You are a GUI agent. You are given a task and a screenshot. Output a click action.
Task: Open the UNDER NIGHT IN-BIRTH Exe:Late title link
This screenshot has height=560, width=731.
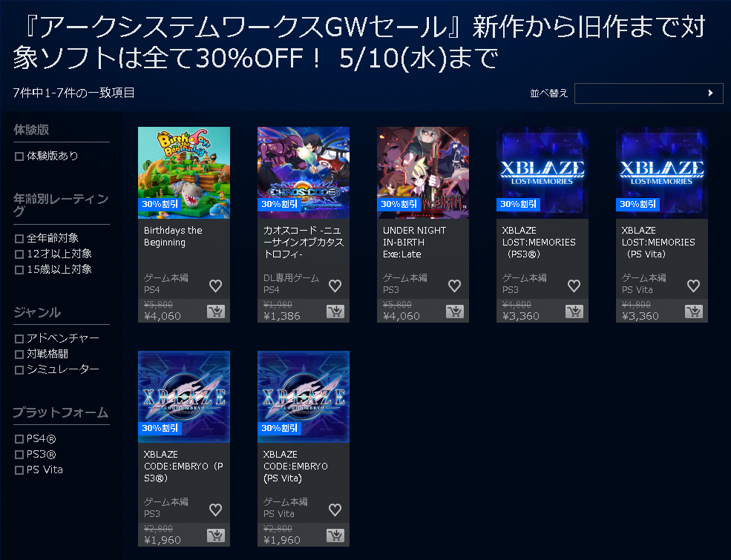tap(414, 243)
